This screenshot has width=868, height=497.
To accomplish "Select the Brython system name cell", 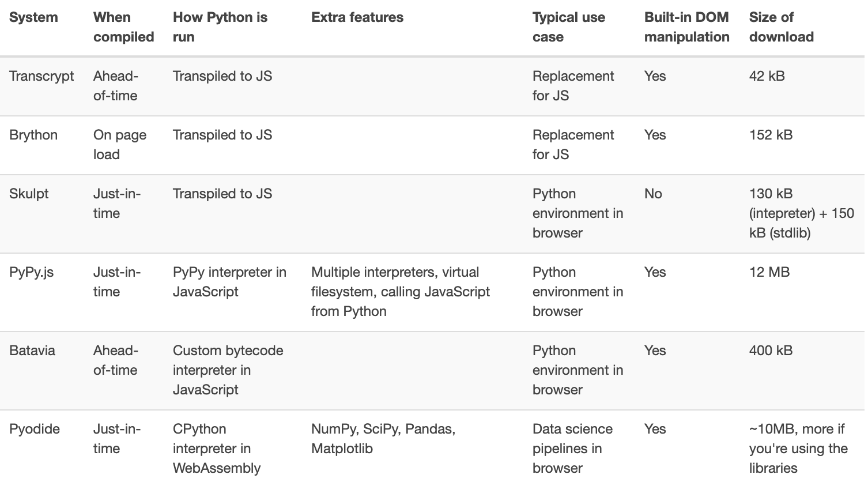I will click(33, 135).
